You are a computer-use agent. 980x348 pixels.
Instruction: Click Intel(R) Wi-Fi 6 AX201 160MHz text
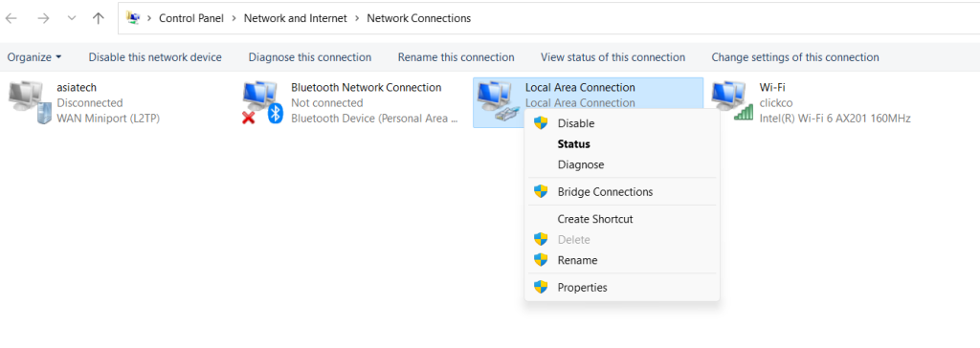coord(835,119)
